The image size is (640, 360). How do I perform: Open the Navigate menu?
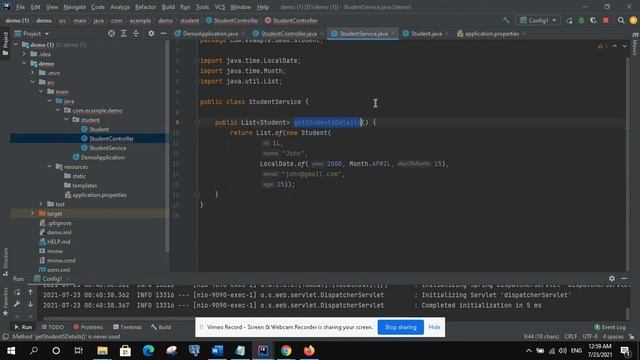(75, 7)
